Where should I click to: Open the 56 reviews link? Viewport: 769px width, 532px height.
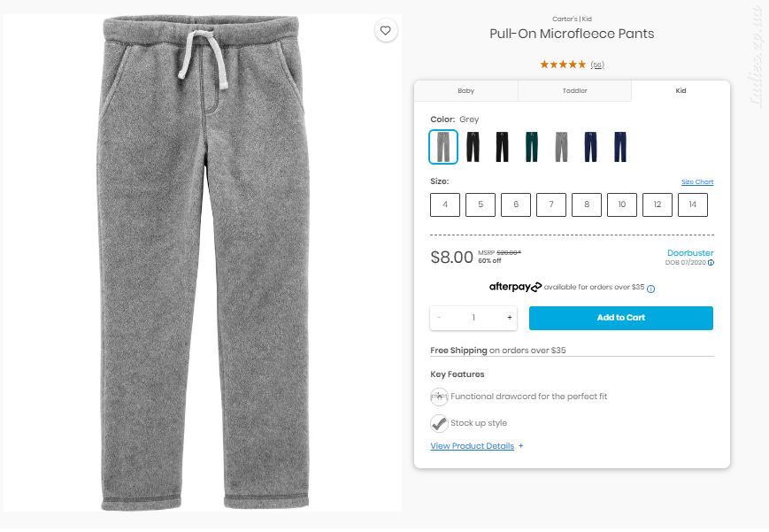click(596, 65)
